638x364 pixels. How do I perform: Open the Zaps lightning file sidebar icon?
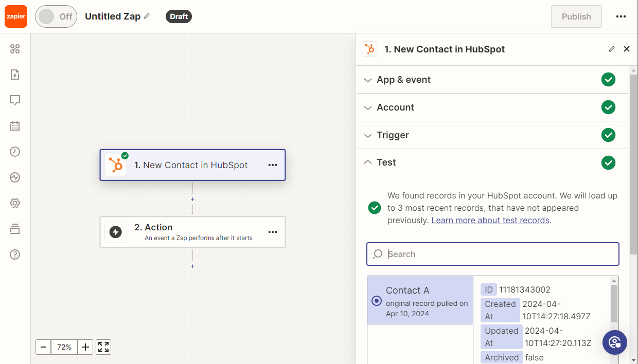click(15, 75)
